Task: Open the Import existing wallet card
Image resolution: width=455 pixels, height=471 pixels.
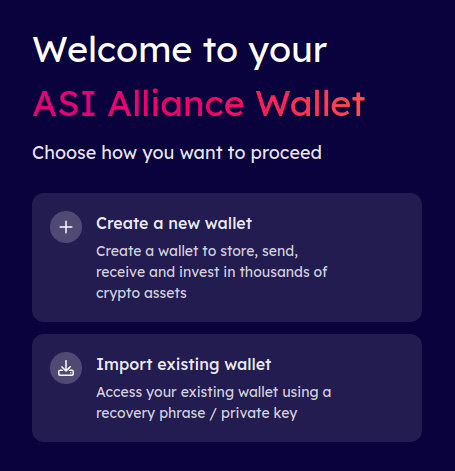Action: click(227, 388)
